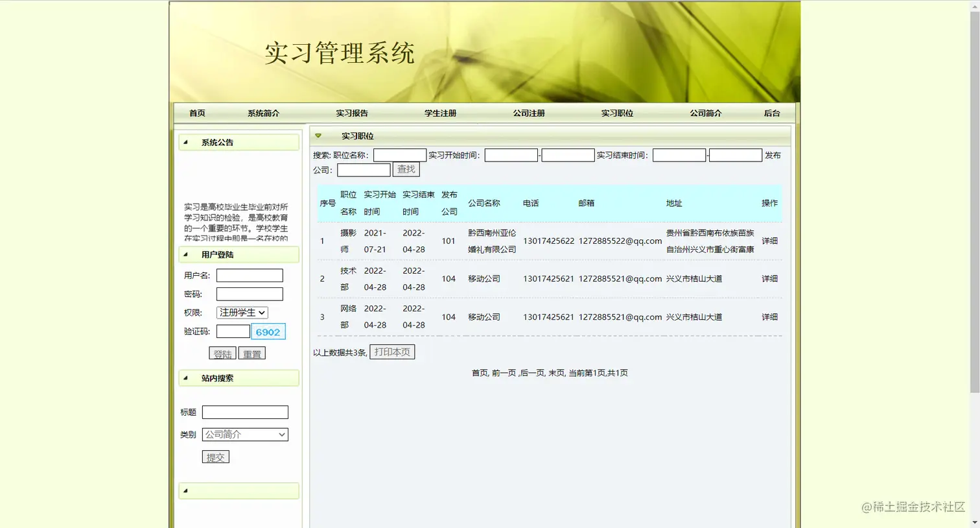Click the 站内搜索 panel triangle icon
The height and width of the screenshot is (528, 980).
(185, 378)
